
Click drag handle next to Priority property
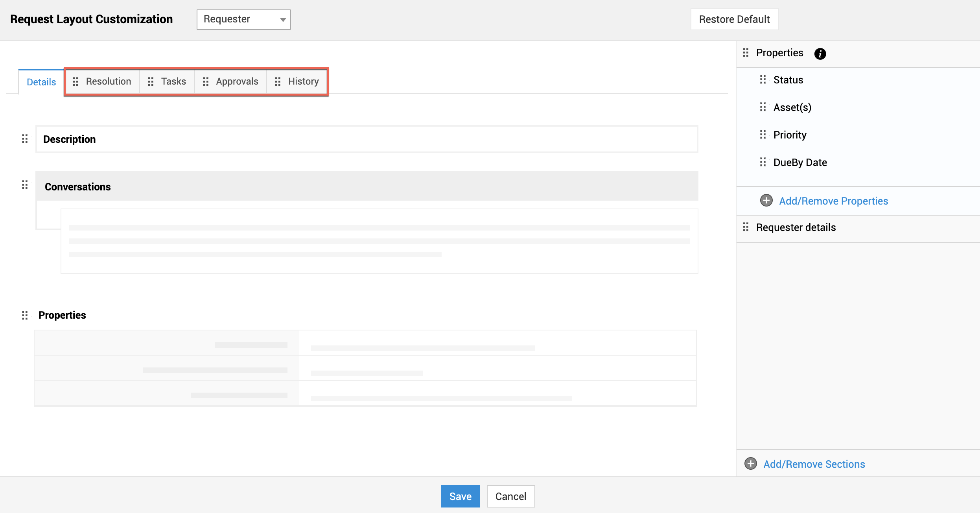click(x=763, y=135)
